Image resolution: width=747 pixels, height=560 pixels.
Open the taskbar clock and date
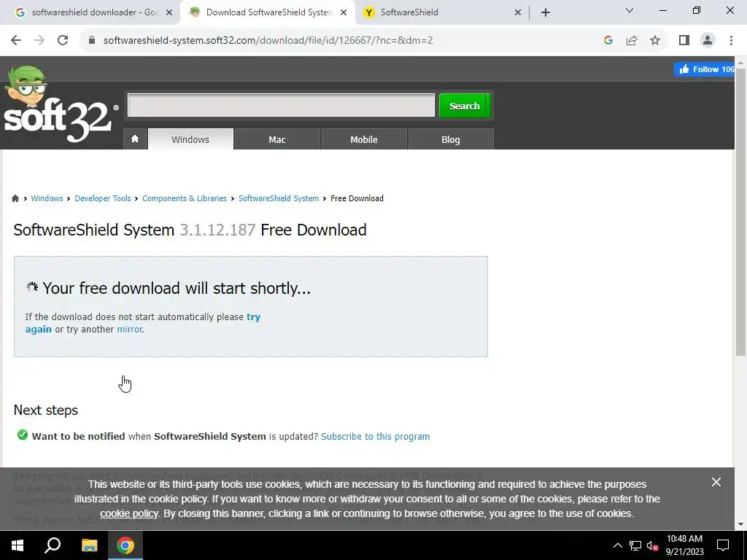click(x=684, y=545)
